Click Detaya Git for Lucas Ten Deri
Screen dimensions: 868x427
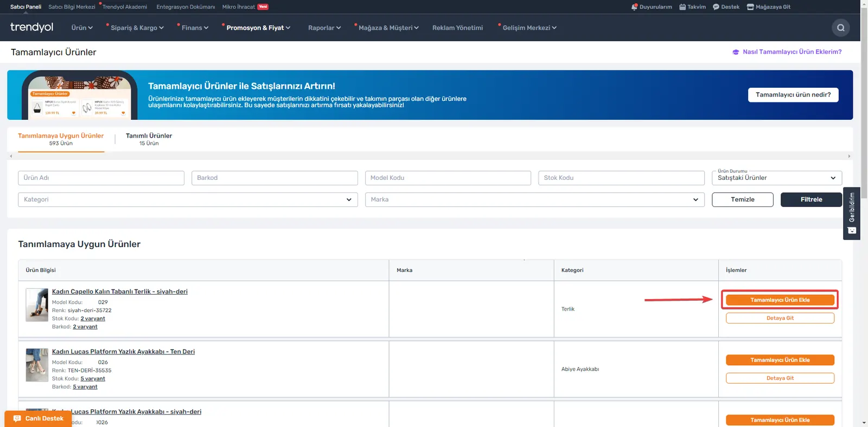click(x=780, y=378)
